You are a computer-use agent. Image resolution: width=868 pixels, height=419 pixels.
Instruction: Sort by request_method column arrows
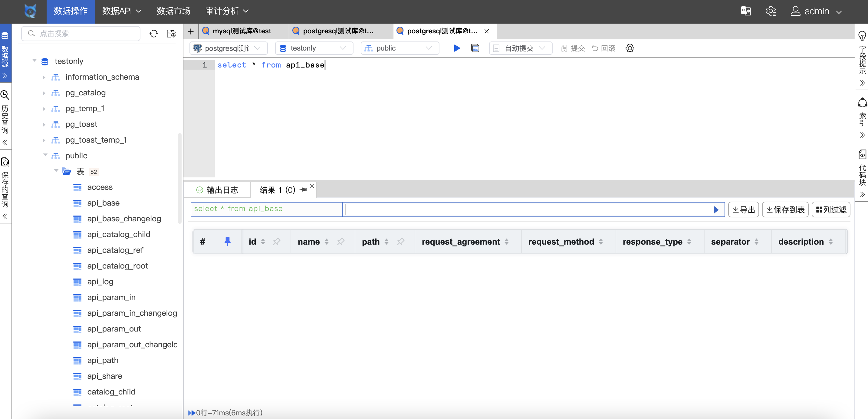(x=601, y=242)
